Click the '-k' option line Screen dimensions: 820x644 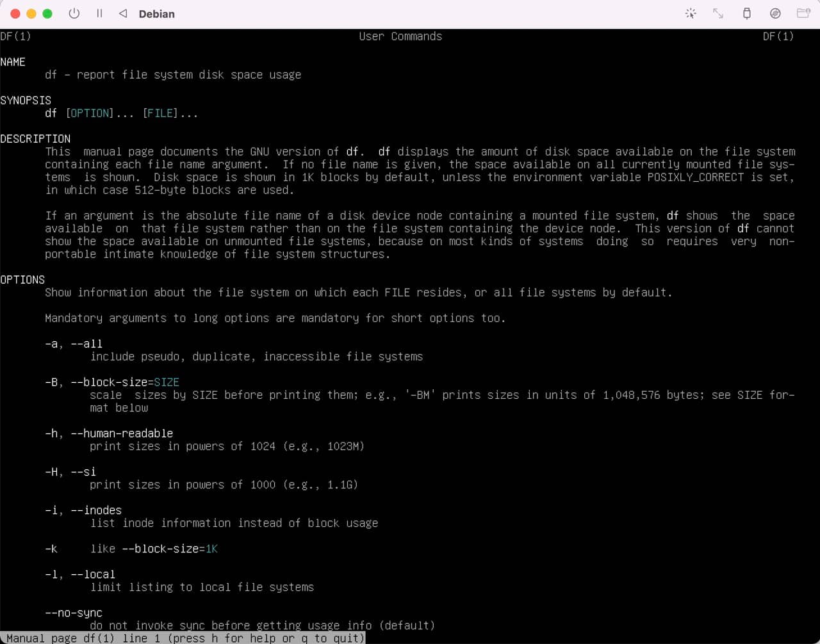click(x=131, y=549)
